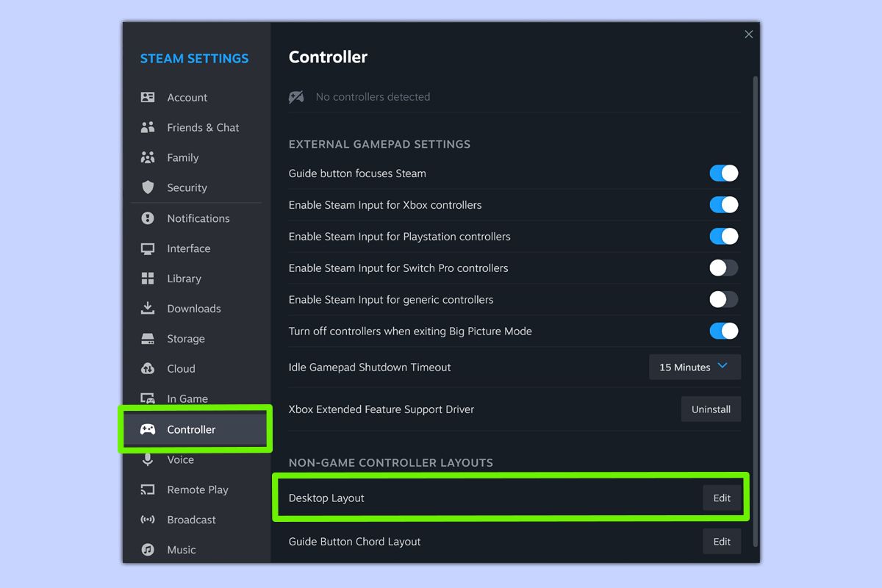Uninstall the Xbox Extended Feature Support Driver

(711, 409)
